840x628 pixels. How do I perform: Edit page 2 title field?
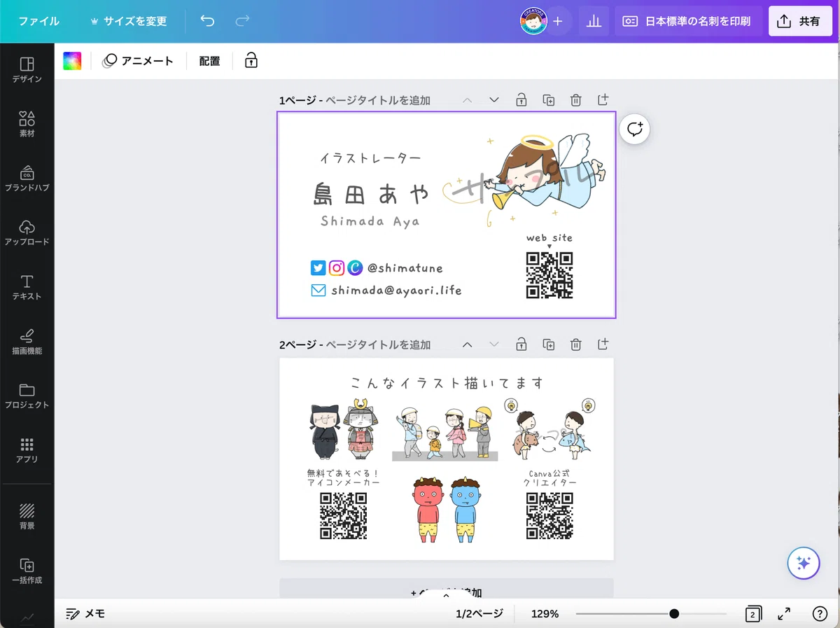pos(378,344)
